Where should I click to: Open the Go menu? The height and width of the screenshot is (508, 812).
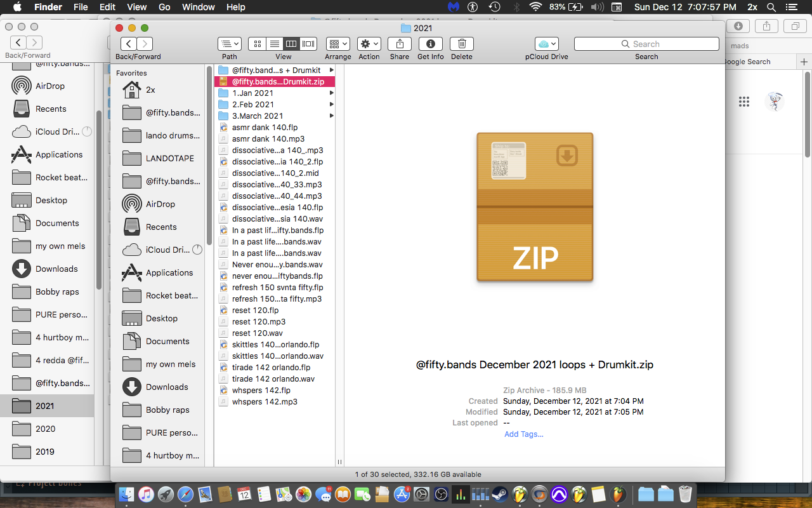pyautogui.click(x=164, y=7)
